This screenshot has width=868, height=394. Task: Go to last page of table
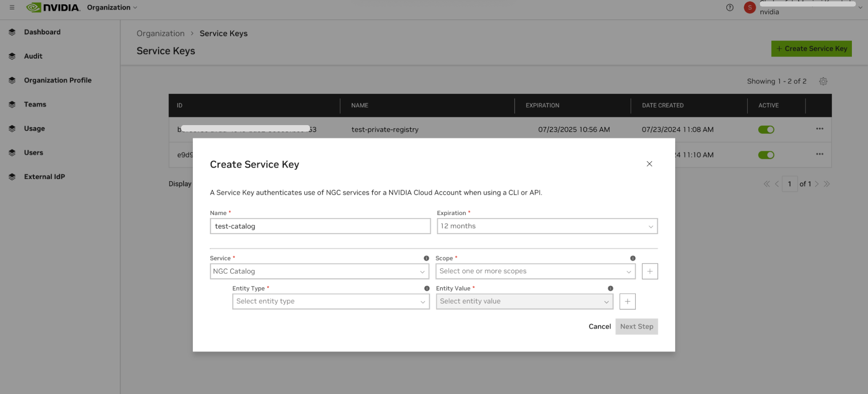click(827, 184)
